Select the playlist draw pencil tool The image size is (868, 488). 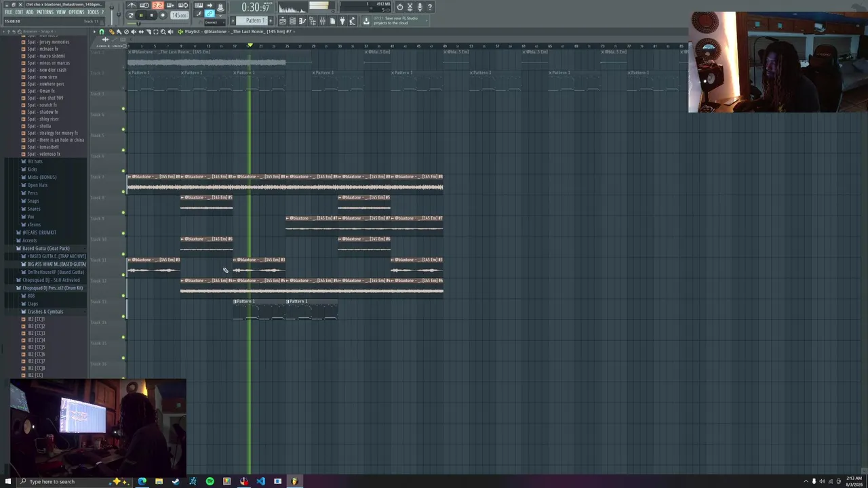tap(111, 32)
